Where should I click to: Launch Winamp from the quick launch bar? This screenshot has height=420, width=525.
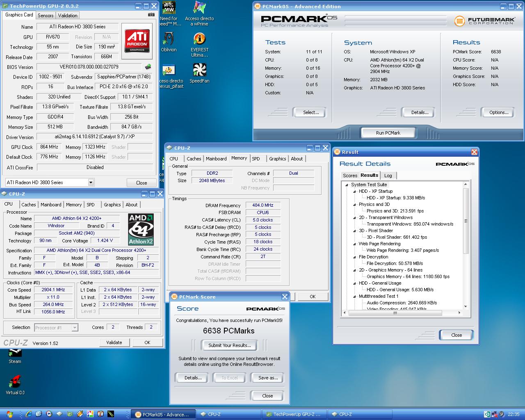coord(80,414)
